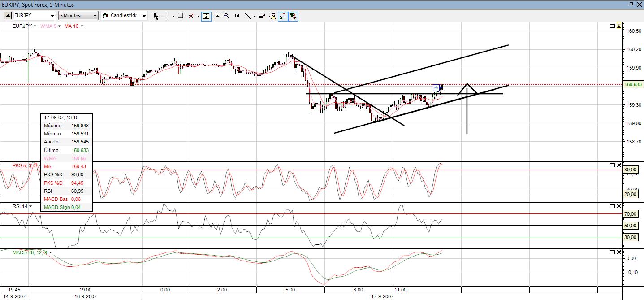Click the 16-9-2007 date axis label

click(86, 296)
